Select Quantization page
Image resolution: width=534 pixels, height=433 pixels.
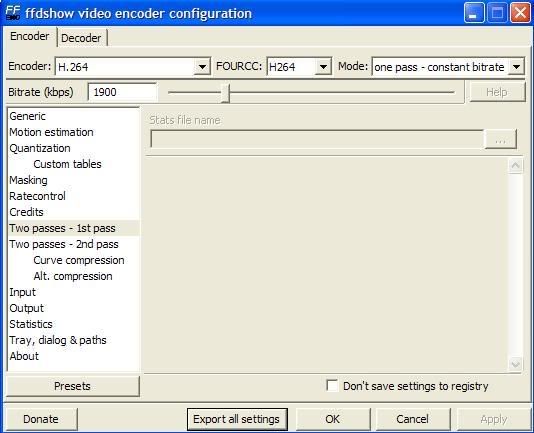pyautogui.click(x=73, y=148)
